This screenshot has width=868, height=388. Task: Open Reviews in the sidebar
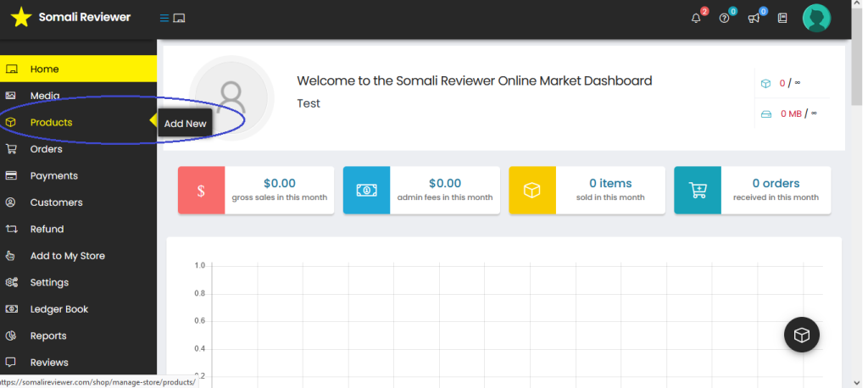pyautogui.click(x=78, y=362)
